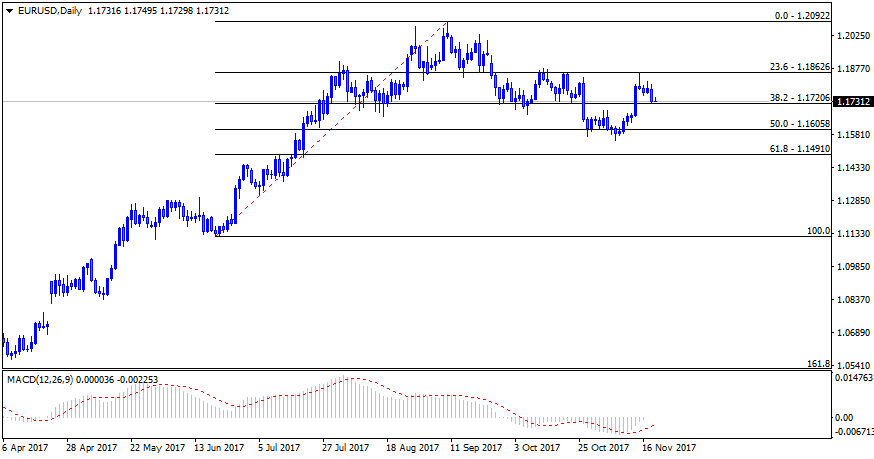Click the 1.09850 price axis value

click(x=853, y=267)
